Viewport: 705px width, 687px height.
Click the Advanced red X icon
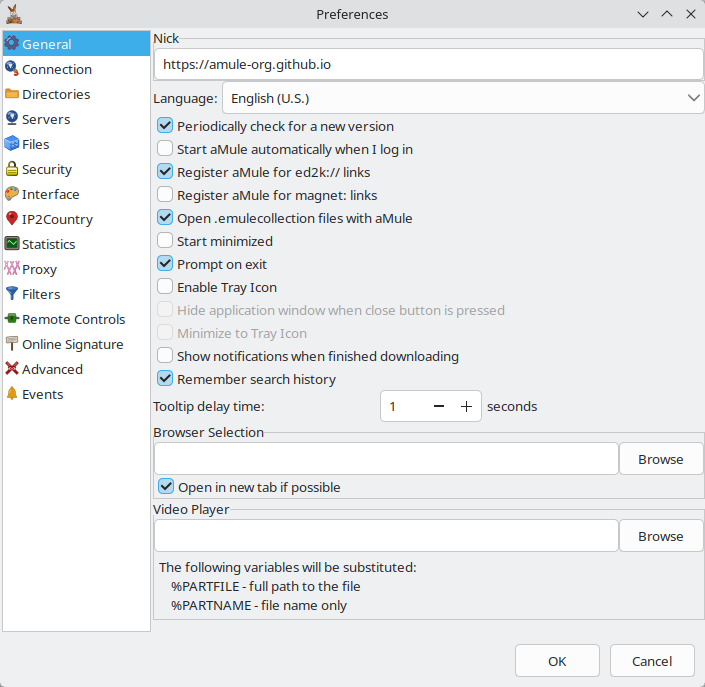tap(12, 368)
